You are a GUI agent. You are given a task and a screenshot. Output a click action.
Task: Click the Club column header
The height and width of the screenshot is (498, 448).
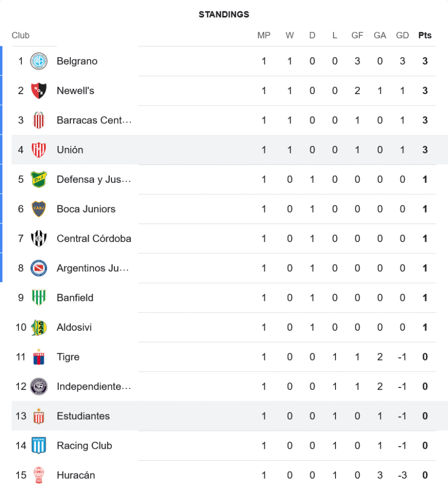coord(20,35)
